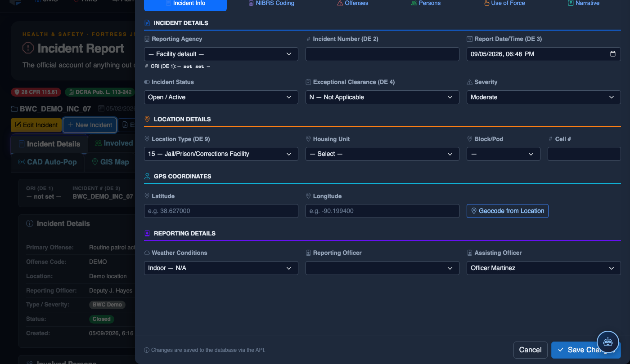Expand the Reporting Agency dropdown

click(x=221, y=54)
